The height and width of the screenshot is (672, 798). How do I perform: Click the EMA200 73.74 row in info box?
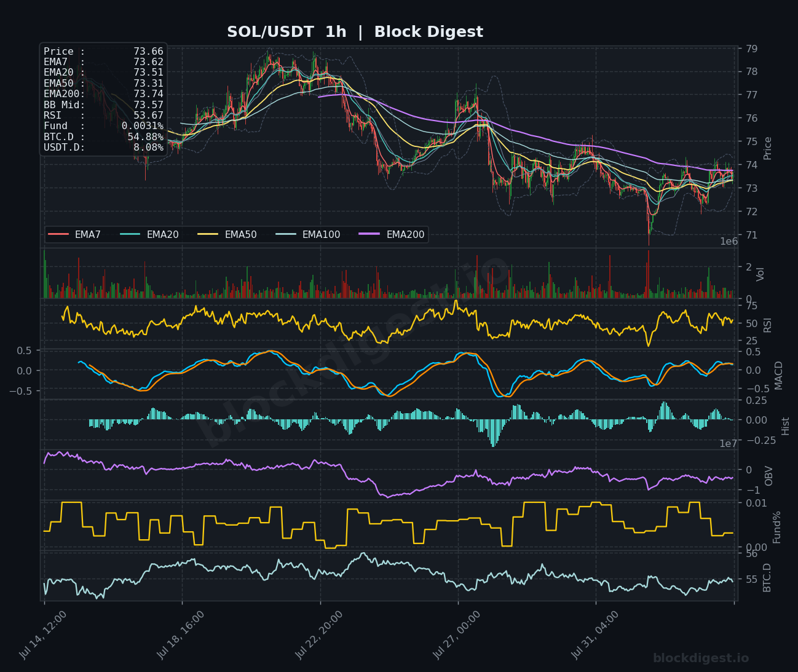point(103,94)
